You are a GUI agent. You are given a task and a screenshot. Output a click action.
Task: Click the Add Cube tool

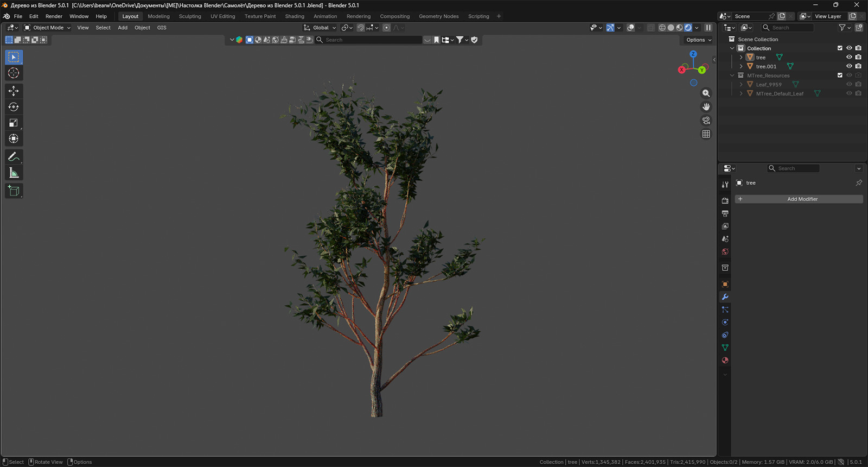click(x=14, y=191)
